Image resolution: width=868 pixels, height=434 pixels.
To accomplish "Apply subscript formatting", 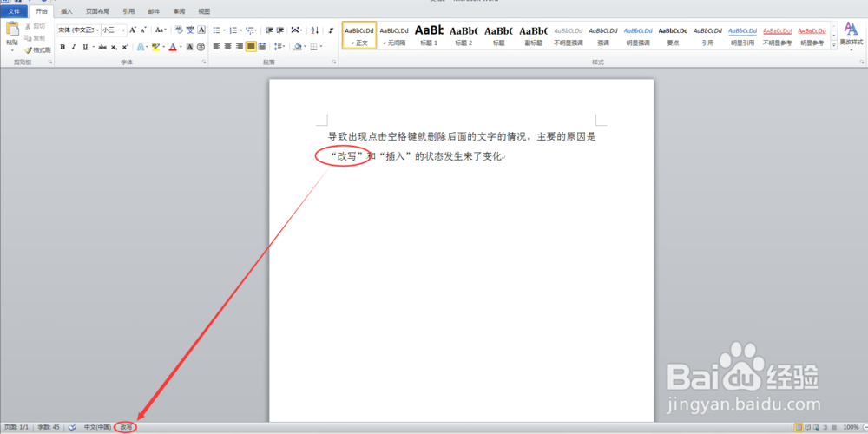I will (x=114, y=47).
